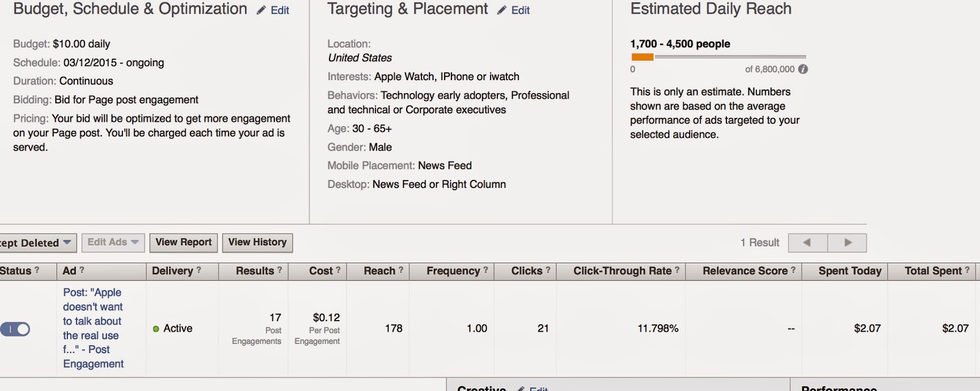Click the 1.00 frequency value
980x391 pixels.
(477, 329)
